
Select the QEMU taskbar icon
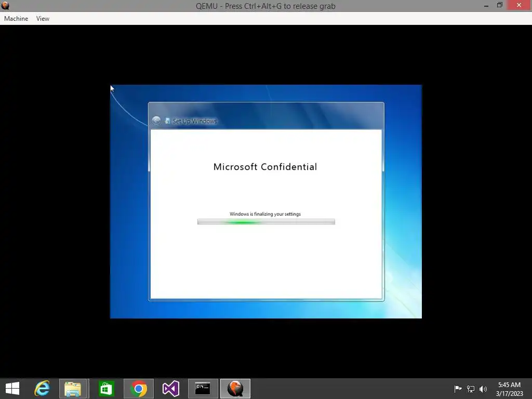tap(235, 389)
